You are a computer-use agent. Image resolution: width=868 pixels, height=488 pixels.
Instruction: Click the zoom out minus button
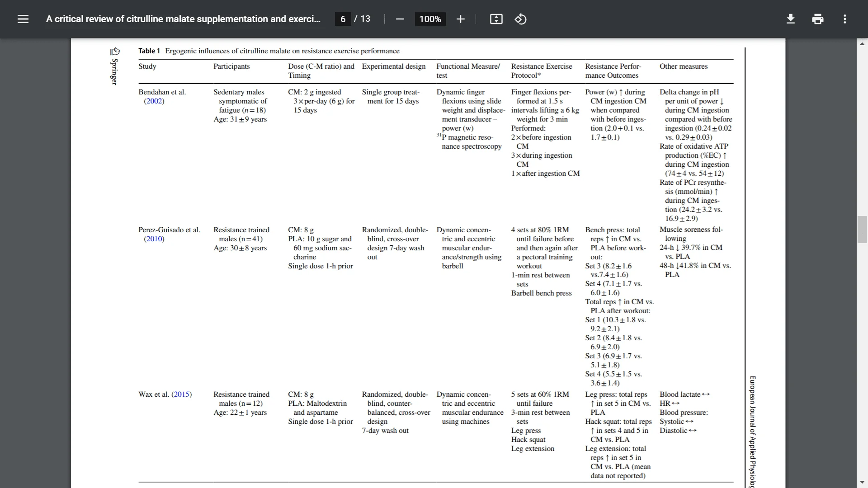(400, 19)
